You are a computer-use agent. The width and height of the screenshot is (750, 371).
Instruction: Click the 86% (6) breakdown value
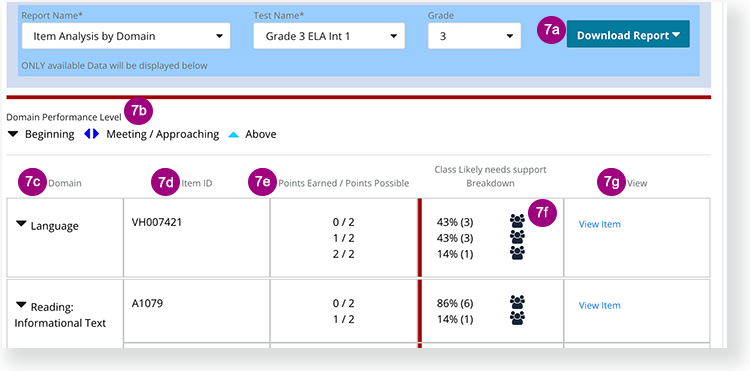tap(455, 303)
